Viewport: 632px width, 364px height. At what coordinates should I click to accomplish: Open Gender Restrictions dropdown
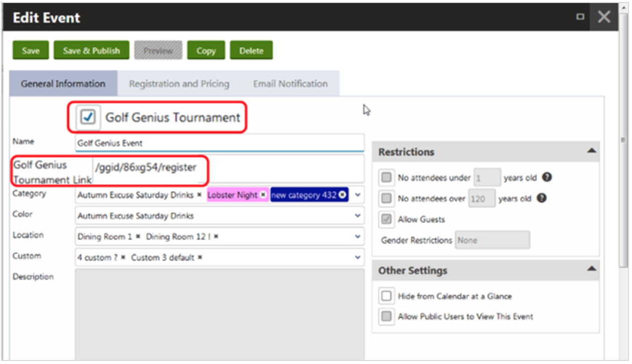(x=493, y=240)
